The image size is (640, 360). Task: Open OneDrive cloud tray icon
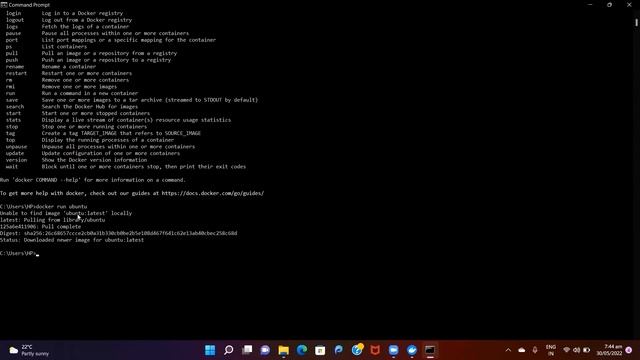point(522,350)
